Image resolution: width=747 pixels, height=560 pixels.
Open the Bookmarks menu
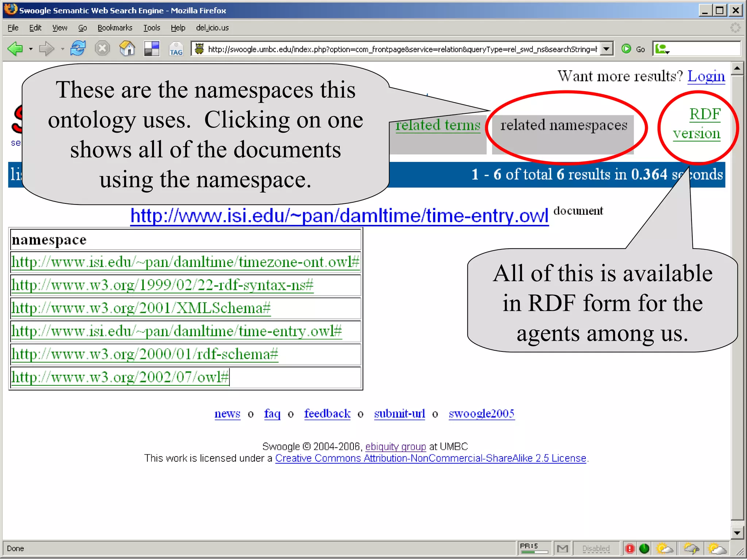(115, 28)
